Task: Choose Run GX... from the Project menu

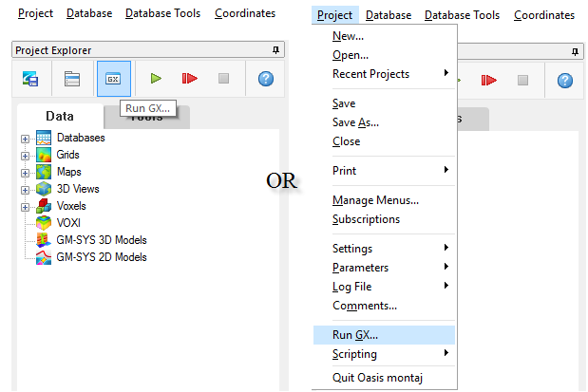Action: (355, 335)
